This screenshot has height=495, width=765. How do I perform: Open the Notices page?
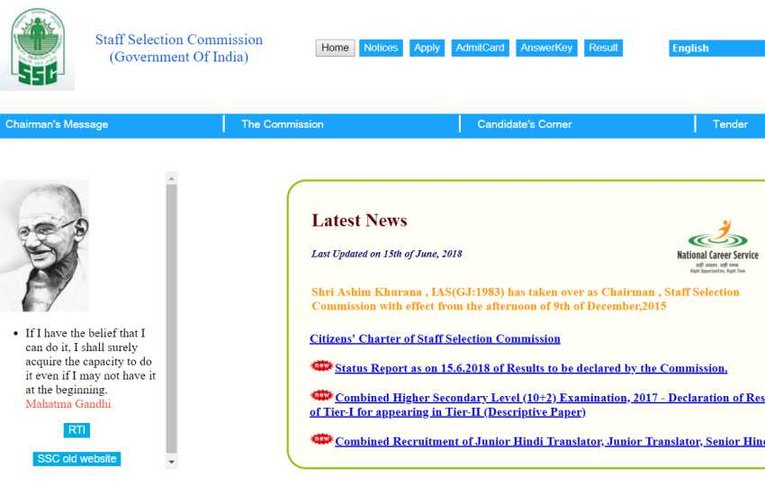380,48
